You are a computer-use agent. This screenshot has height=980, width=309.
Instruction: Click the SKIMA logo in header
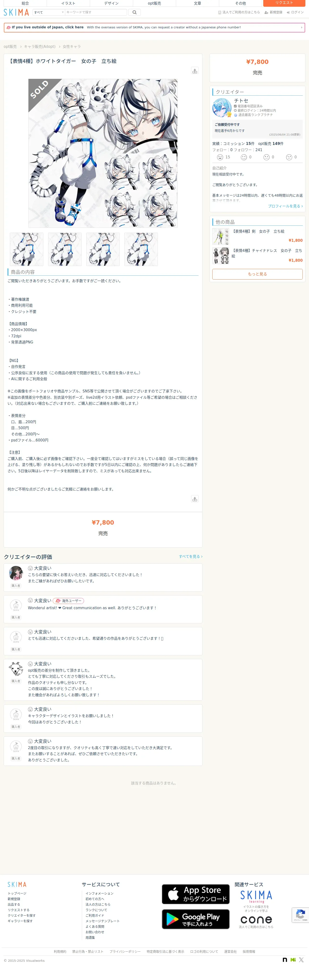coord(16,12)
